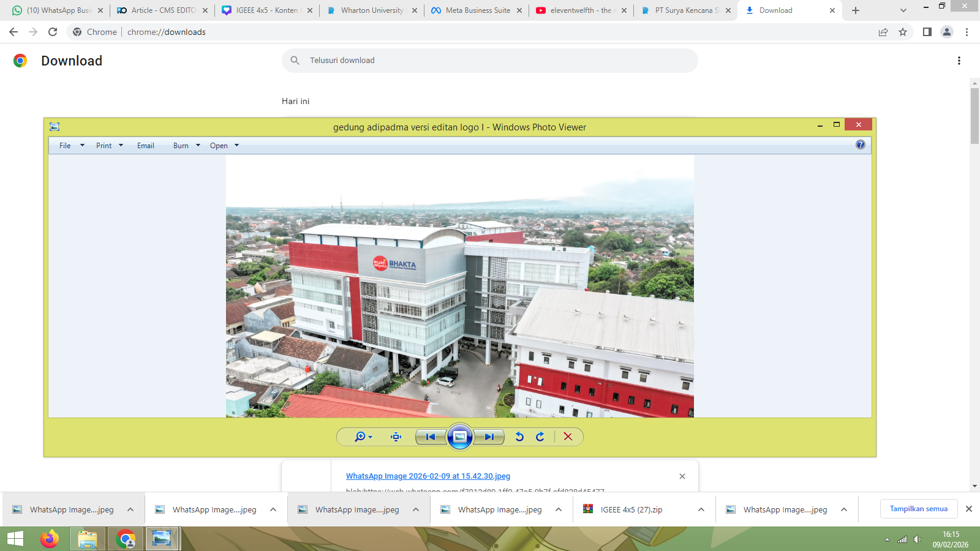Switch to Wharton University tab
Screen dimensions: 980x551
(x=371, y=10)
